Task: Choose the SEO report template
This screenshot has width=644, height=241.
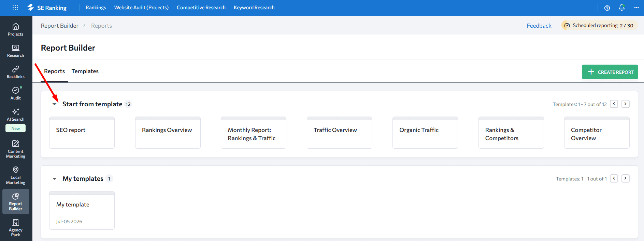Action: 82,133
